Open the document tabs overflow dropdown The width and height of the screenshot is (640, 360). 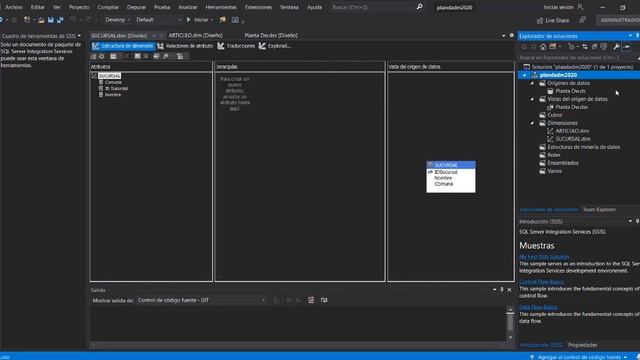504,36
